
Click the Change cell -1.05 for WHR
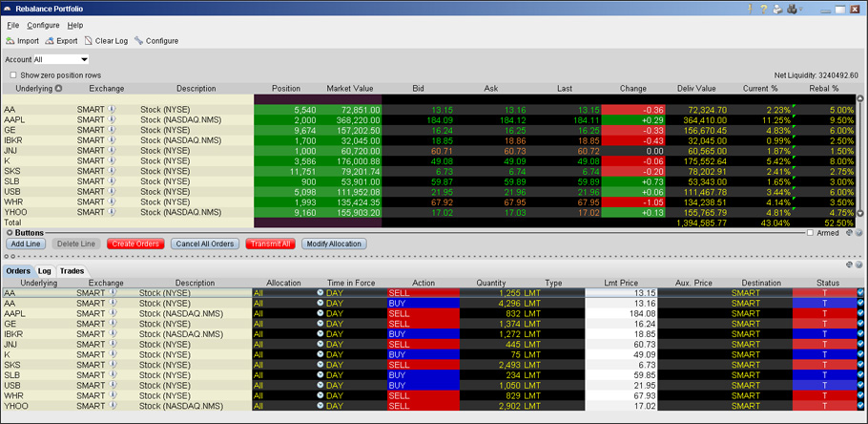coord(632,202)
